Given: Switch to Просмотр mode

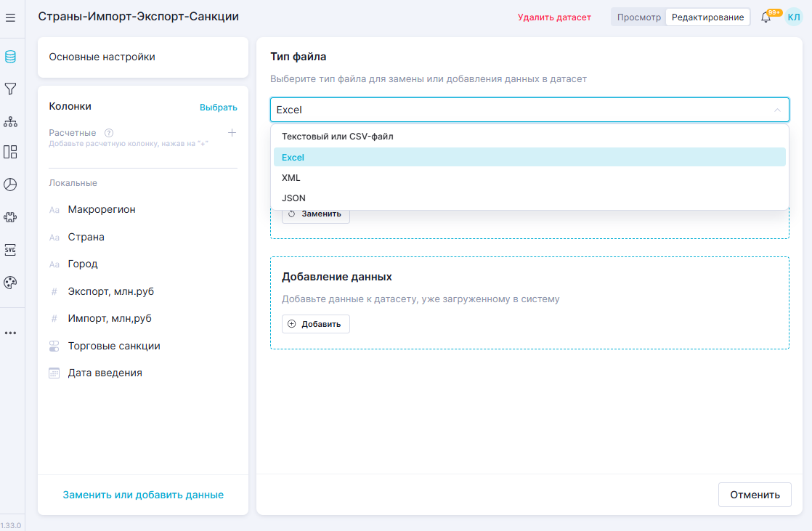Looking at the screenshot, I should 638,17.
